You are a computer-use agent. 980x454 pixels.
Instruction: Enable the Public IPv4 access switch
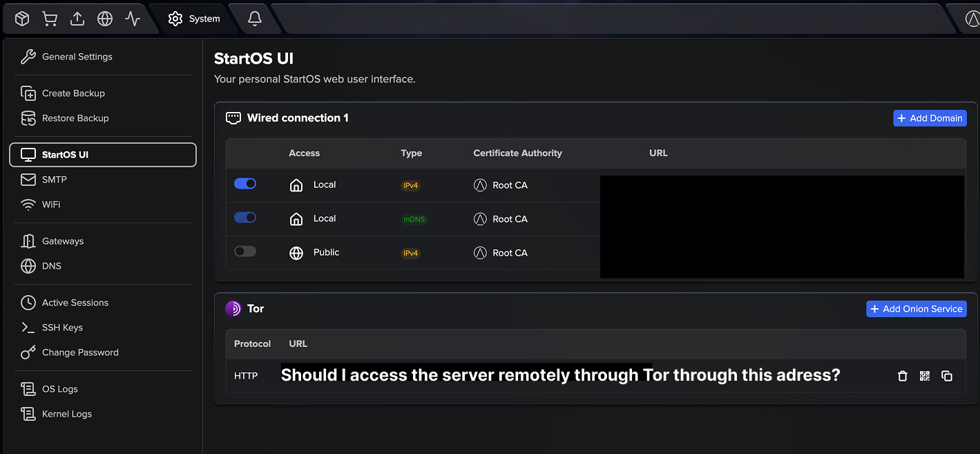pyautogui.click(x=245, y=252)
